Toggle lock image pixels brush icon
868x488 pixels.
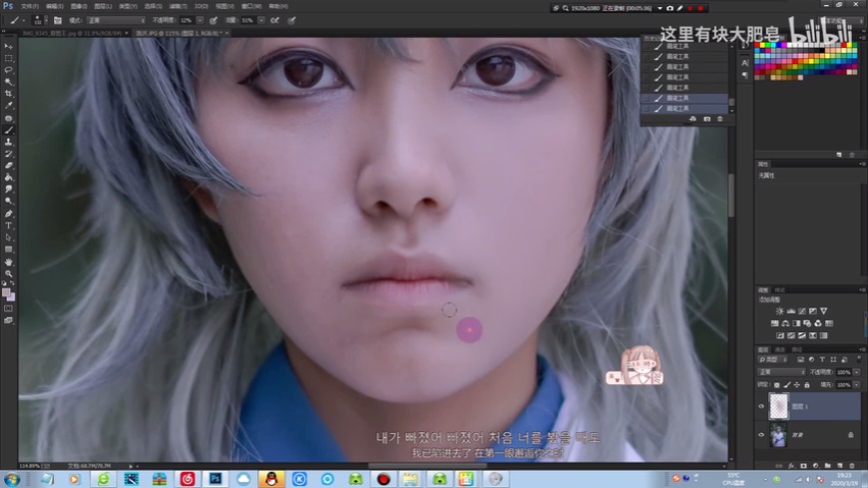tap(787, 385)
